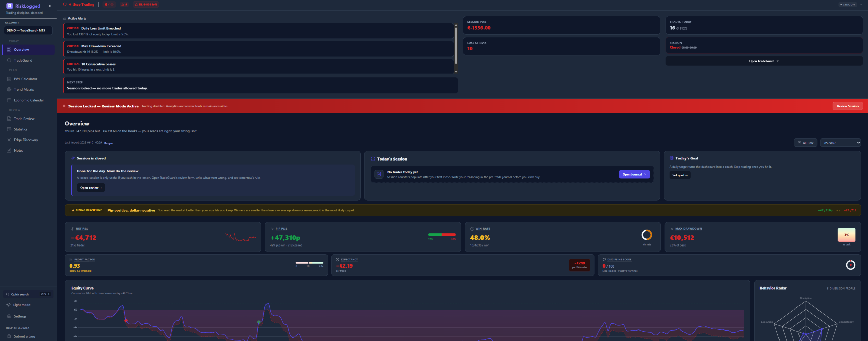Image resolution: width=868 pixels, height=341 pixels.
Task: Click the Session P&L €-1336.00 card
Action: [x=561, y=25]
